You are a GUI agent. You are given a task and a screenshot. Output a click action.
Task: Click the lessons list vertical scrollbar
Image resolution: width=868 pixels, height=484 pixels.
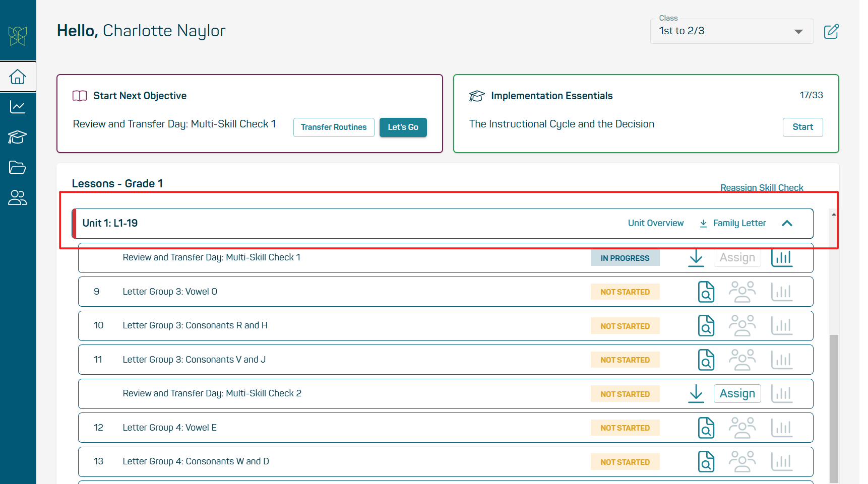pyautogui.click(x=834, y=403)
